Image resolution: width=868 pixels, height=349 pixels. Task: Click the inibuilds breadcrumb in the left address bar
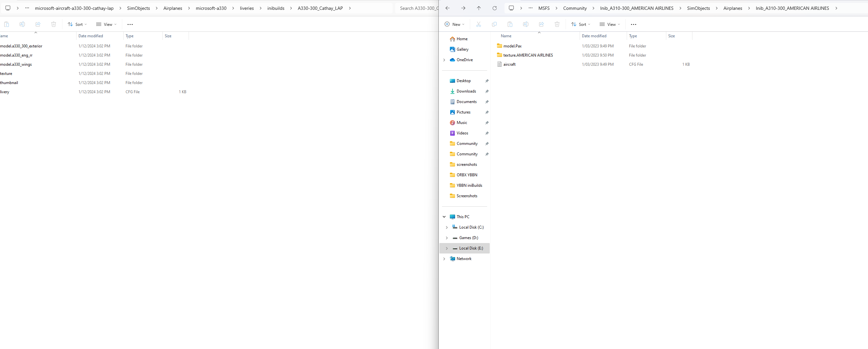coord(276,8)
